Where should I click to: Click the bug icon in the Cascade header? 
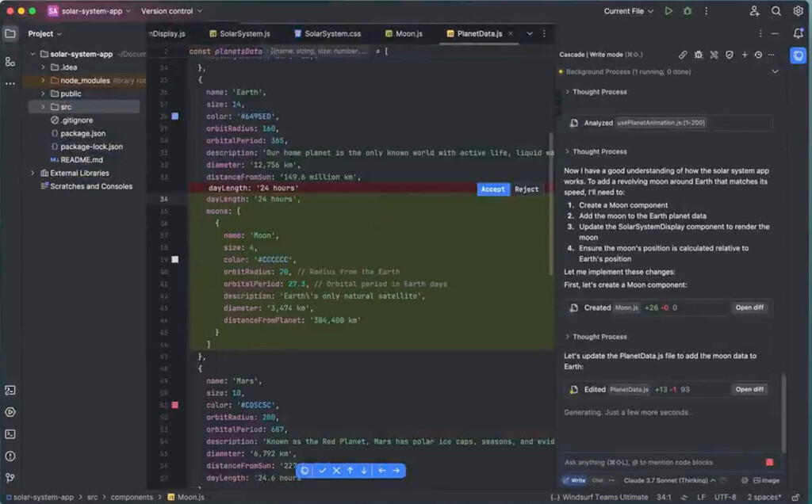coord(699,55)
